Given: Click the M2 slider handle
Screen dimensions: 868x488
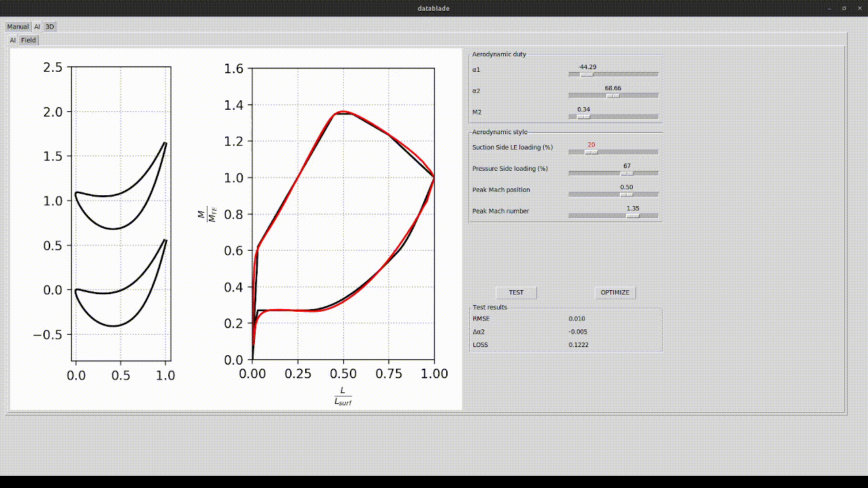Looking at the screenshot, I should pos(583,117).
